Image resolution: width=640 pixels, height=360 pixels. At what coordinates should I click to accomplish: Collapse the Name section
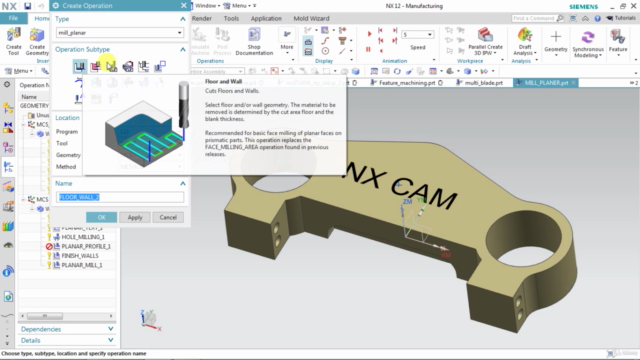182,183
